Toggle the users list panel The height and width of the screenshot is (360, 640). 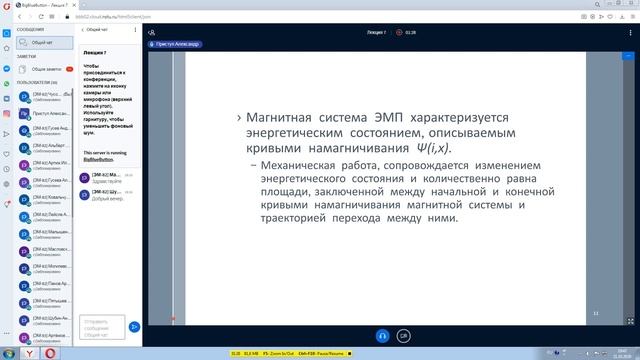click(x=151, y=33)
